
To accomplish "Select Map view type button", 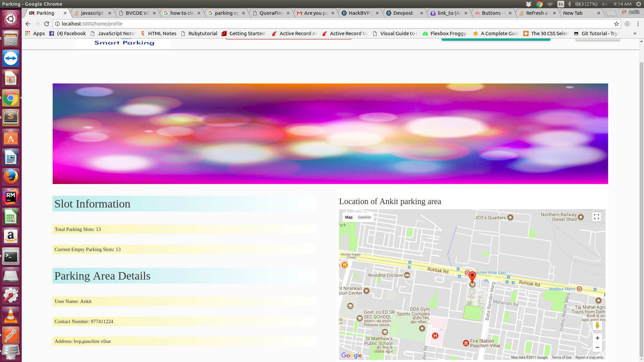I will pyautogui.click(x=349, y=217).
